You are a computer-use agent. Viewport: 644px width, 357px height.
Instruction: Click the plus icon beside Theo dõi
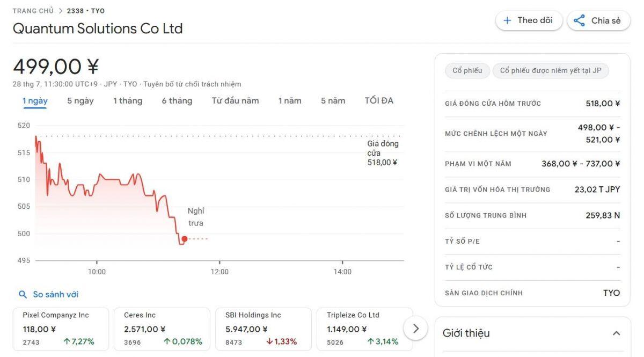pos(507,20)
